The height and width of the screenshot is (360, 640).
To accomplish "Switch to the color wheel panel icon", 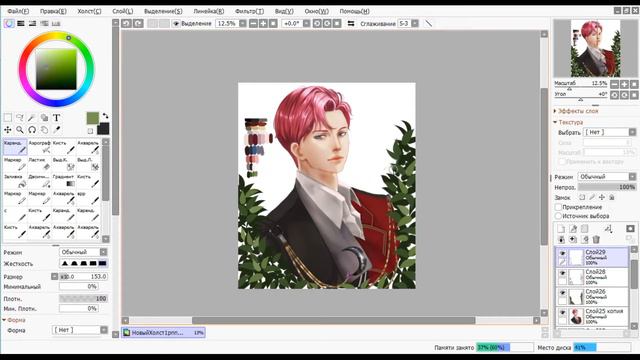I will [9, 23].
